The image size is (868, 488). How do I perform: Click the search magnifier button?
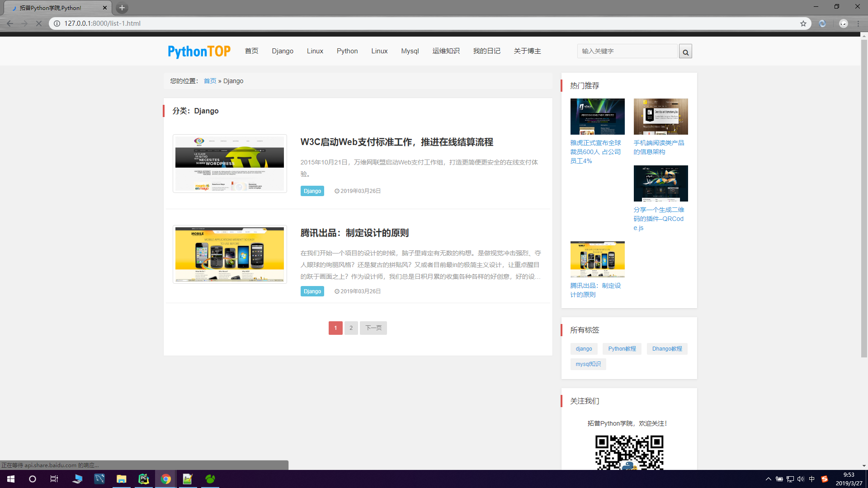(x=685, y=52)
